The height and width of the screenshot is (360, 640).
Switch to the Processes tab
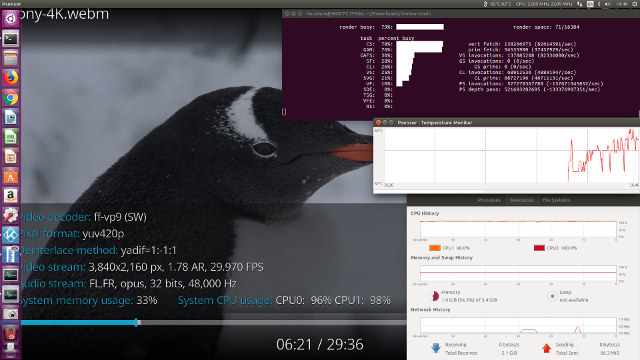pos(489,200)
